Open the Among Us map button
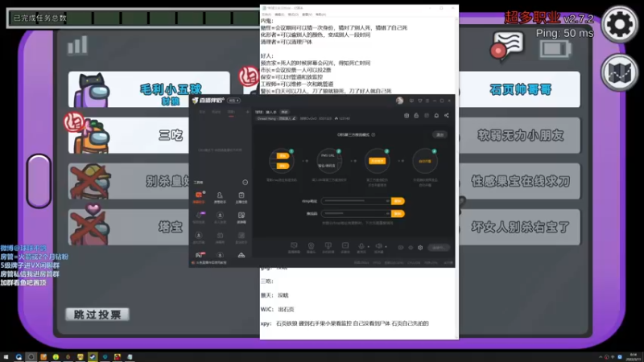Image resolution: width=644 pixels, height=362 pixels. (x=619, y=72)
